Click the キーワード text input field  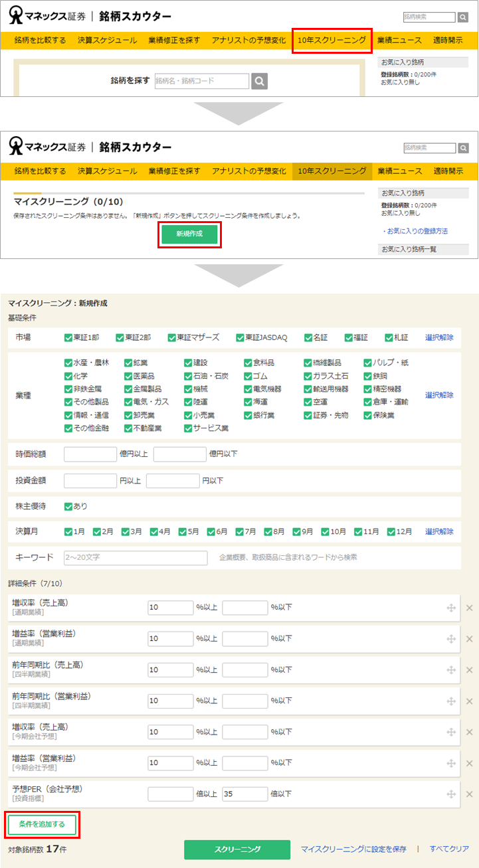pyautogui.click(x=136, y=557)
